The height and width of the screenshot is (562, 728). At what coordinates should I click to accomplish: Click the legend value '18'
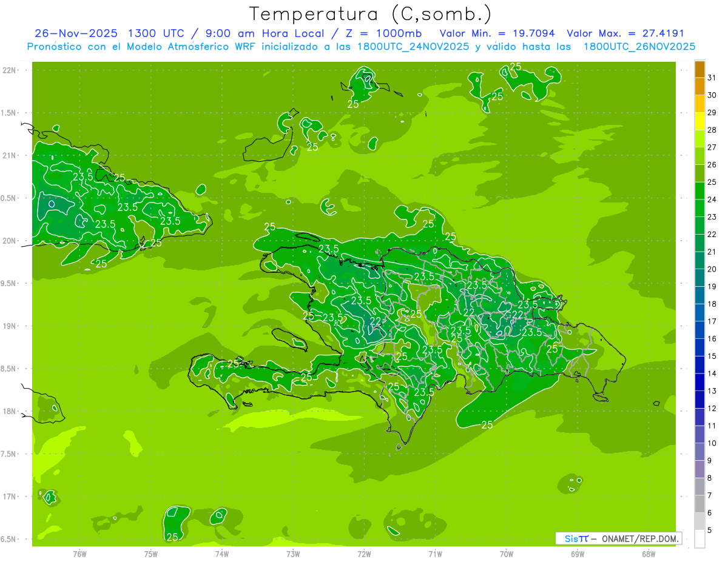click(712, 304)
